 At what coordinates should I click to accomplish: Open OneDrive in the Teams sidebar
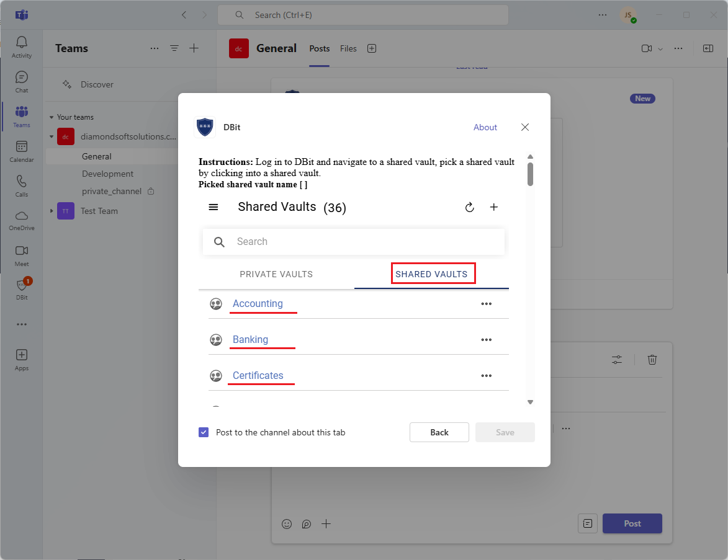point(21,221)
